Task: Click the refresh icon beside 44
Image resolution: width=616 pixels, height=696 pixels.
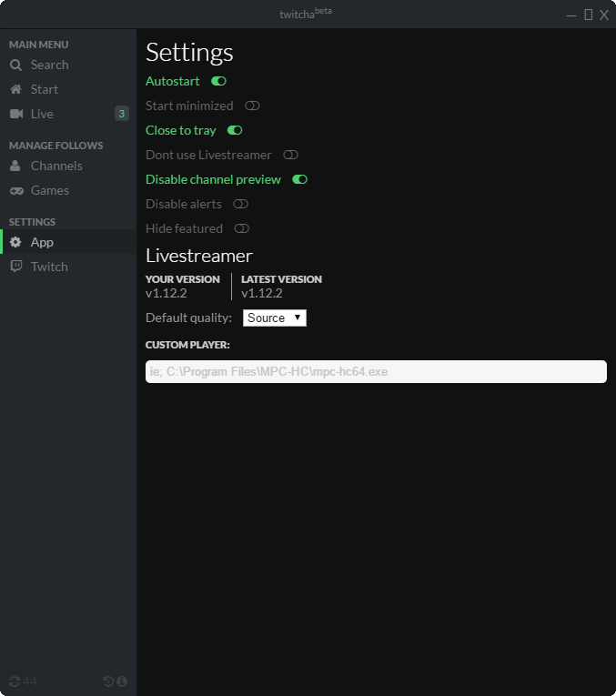Action: click(x=15, y=681)
